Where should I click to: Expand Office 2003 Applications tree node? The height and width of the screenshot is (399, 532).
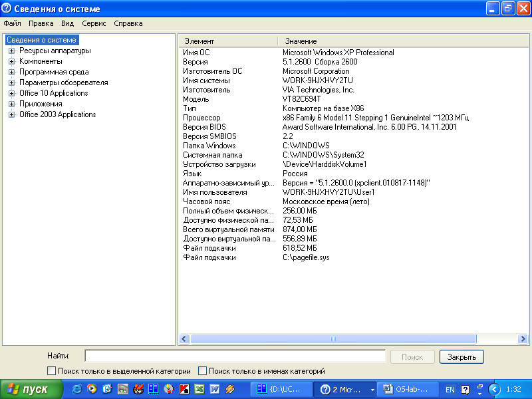pyautogui.click(x=11, y=114)
